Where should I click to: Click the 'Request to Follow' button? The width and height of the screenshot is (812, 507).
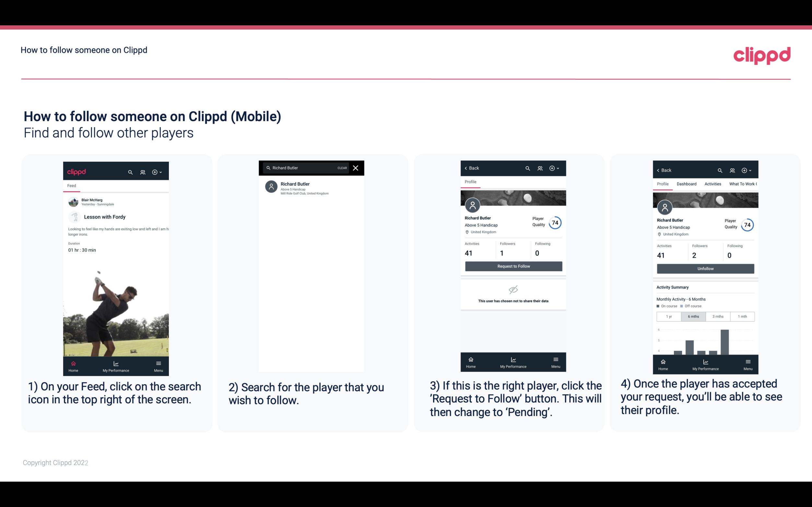(x=513, y=266)
